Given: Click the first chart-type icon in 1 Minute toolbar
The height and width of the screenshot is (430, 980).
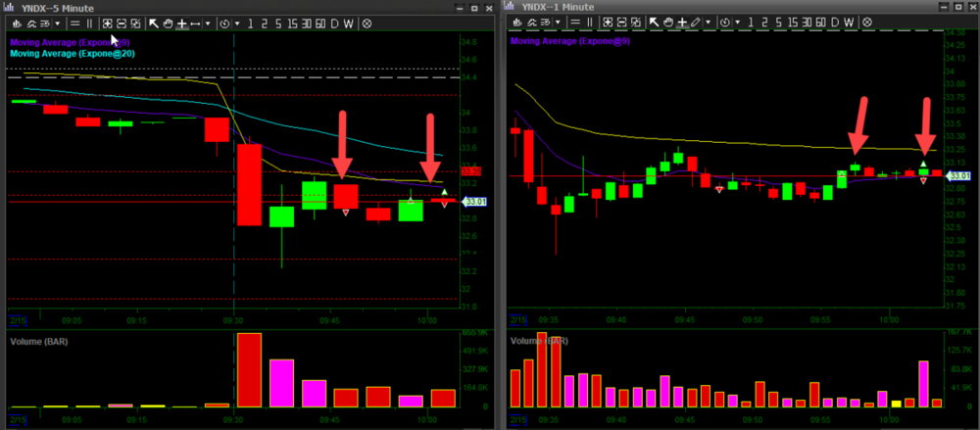Looking at the screenshot, I should pos(518,23).
